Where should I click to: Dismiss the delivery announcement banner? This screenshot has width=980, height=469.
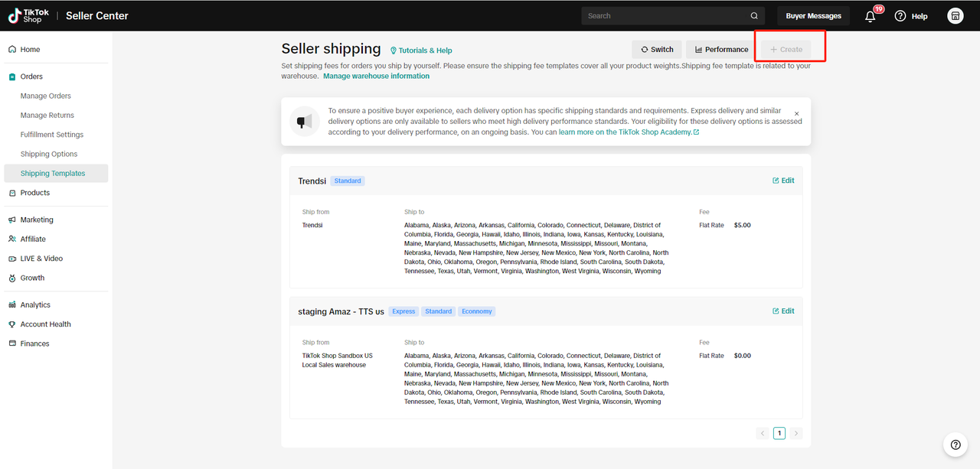click(x=796, y=113)
